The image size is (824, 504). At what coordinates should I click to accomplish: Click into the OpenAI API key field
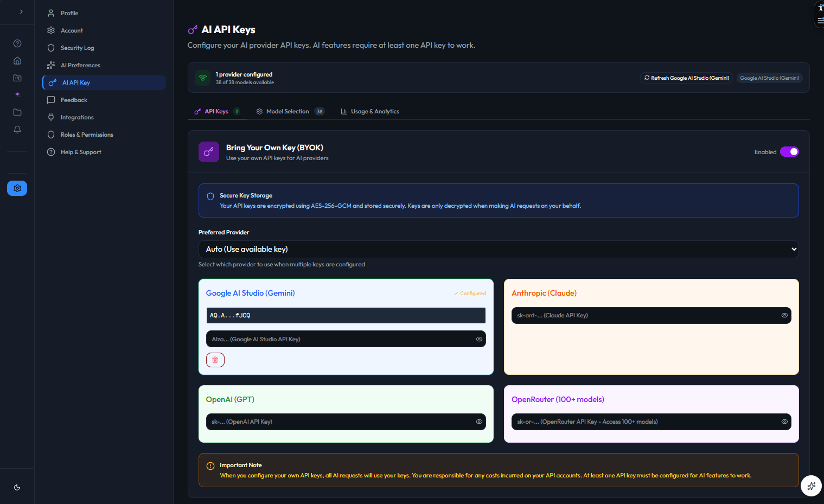click(346, 422)
